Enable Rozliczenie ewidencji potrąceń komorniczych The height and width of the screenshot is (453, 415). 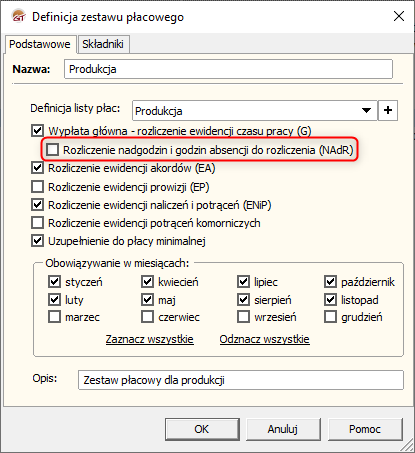click(37, 222)
